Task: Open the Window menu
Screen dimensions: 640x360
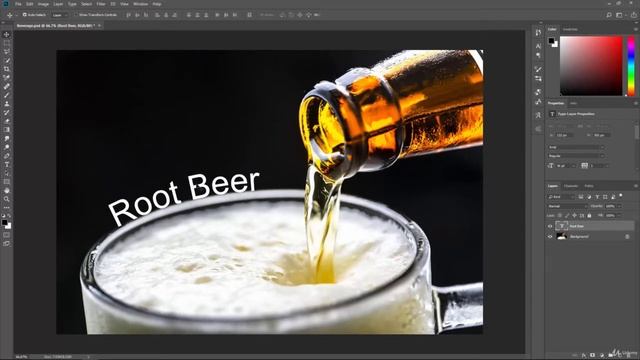Action: 140,4
